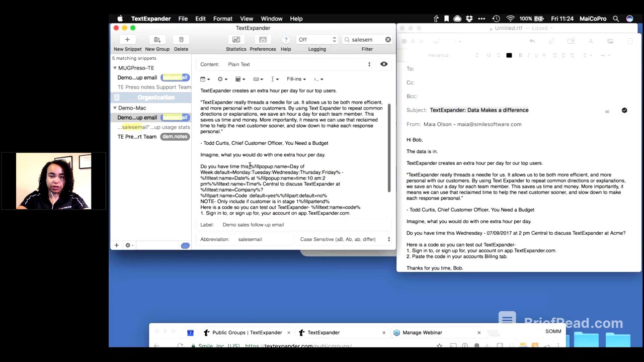The width and height of the screenshot is (644, 362).
Task: Clear the salesem filter text
Action: click(388, 40)
